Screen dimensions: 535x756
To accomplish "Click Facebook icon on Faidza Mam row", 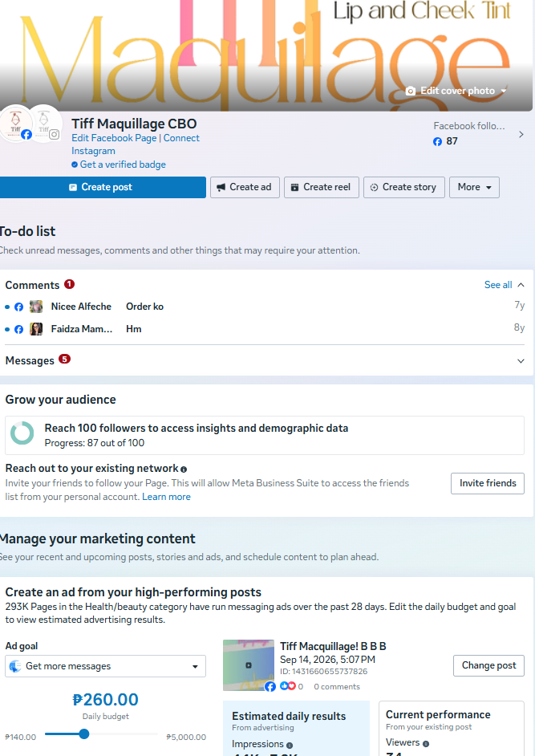I will (18, 329).
